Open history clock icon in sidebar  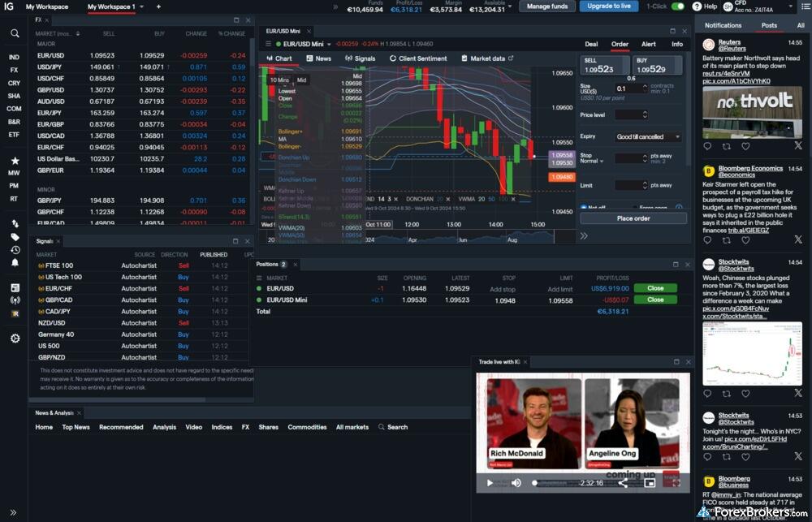pyautogui.click(x=15, y=249)
